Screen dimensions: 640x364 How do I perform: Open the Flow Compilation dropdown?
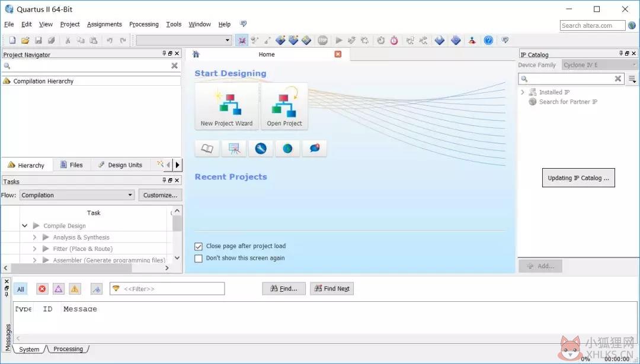(77, 195)
